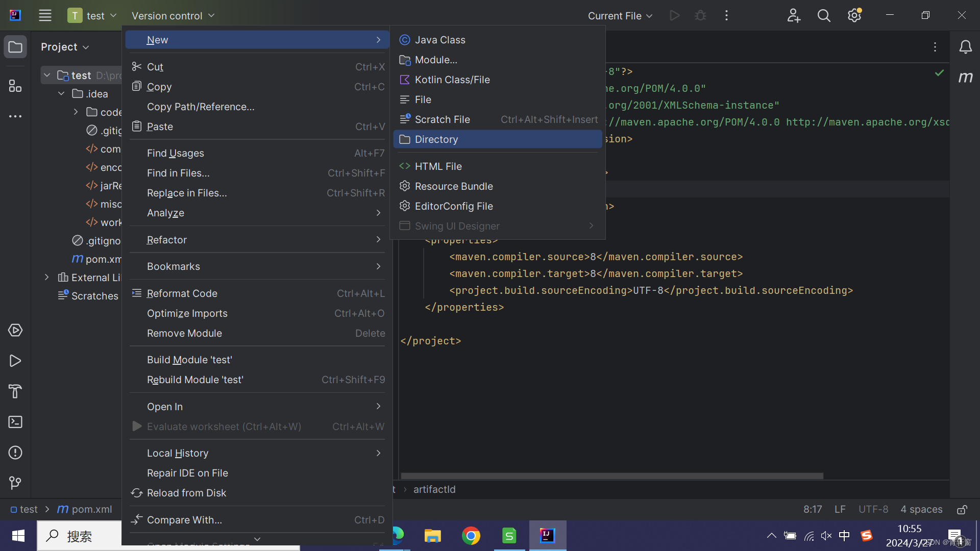Open the Problems tool window icon

click(x=15, y=453)
